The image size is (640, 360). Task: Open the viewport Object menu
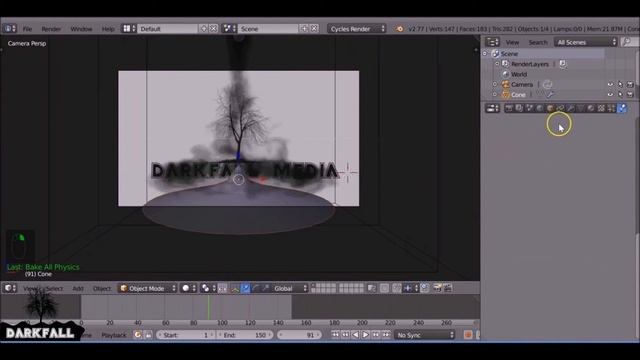[102, 289]
